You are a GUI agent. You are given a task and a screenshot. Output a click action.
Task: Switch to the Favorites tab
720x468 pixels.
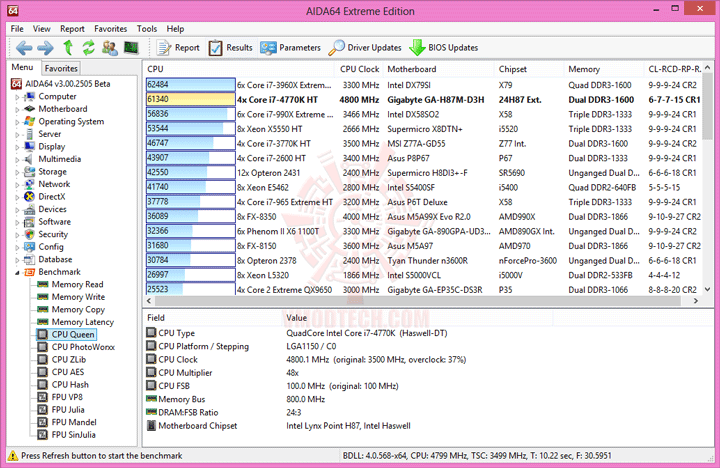(x=61, y=68)
